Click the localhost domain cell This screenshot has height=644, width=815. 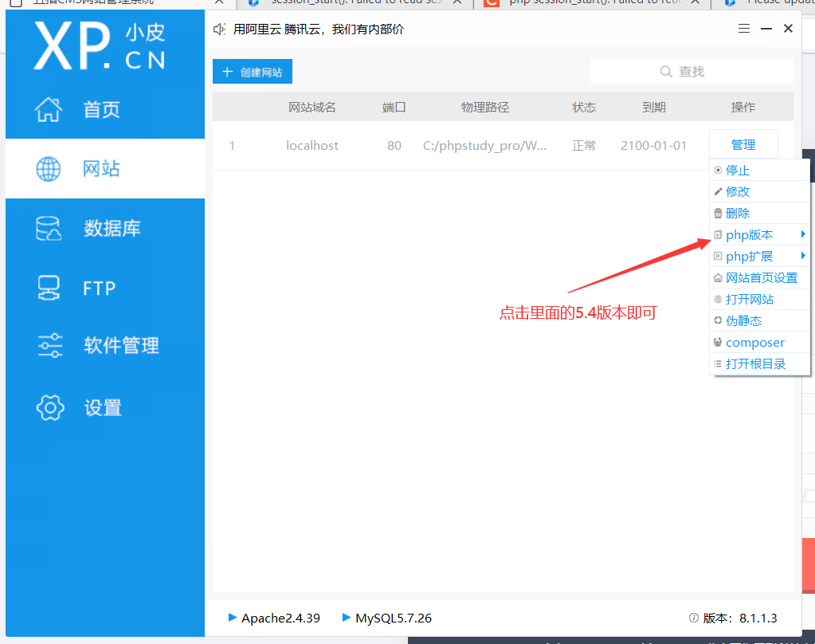pos(312,146)
